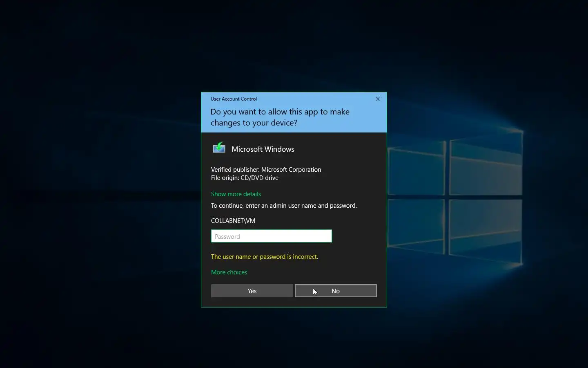Click the User Account Control title text
The image size is (588, 368).
[x=234, y=99]
